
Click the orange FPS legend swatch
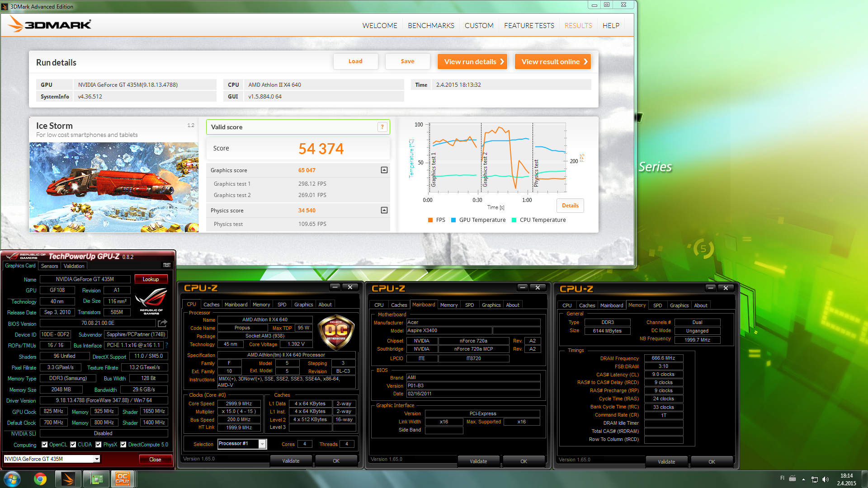coord(430,220)
